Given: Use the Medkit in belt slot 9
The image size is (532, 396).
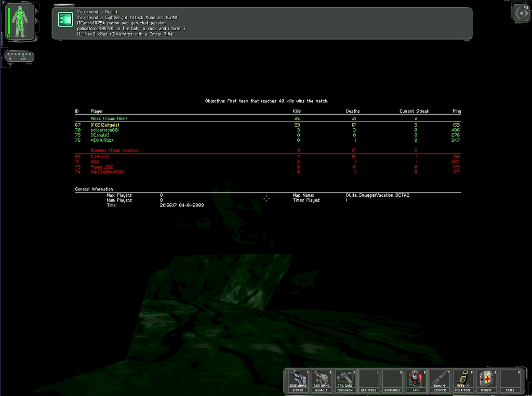Looking at the screenshot, I should 486,381.
